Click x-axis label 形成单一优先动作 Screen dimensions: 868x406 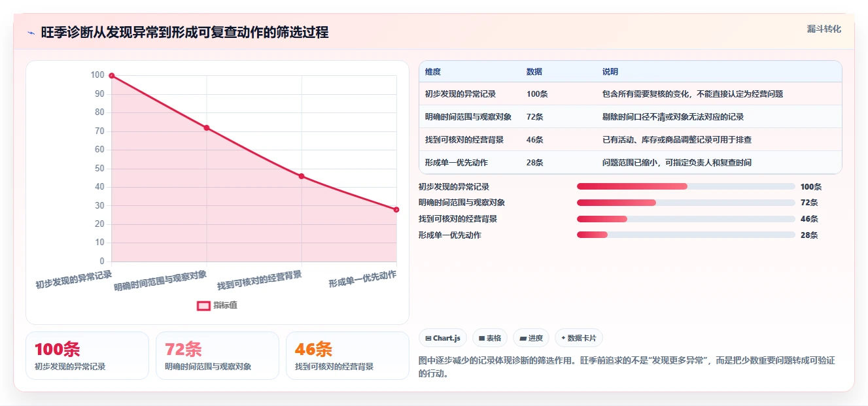tap(363, 279)
